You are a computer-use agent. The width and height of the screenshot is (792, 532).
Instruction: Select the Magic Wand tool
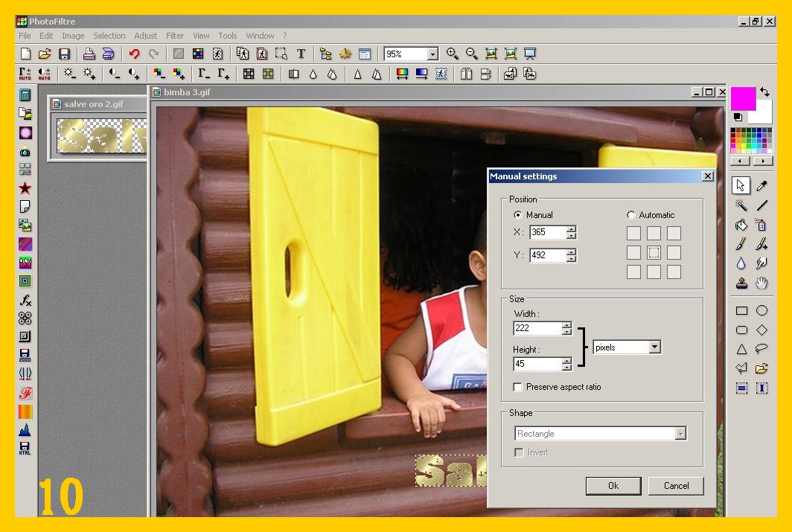[x=741, y=205]
